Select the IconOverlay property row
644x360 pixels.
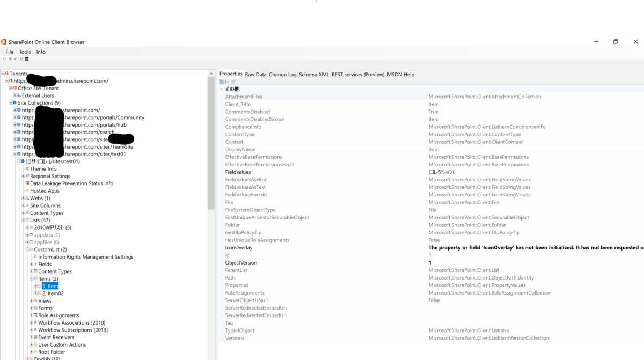431,247
